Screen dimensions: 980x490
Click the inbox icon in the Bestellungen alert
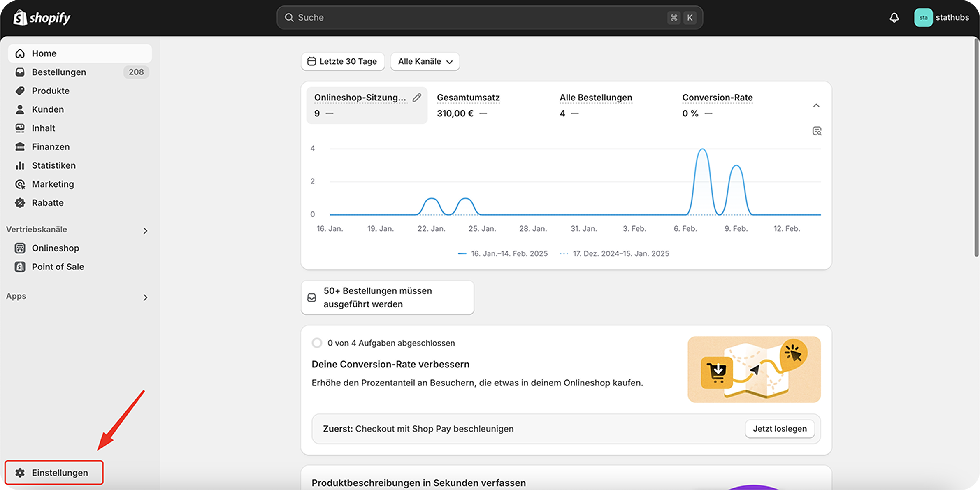click(x=312, y=297)
